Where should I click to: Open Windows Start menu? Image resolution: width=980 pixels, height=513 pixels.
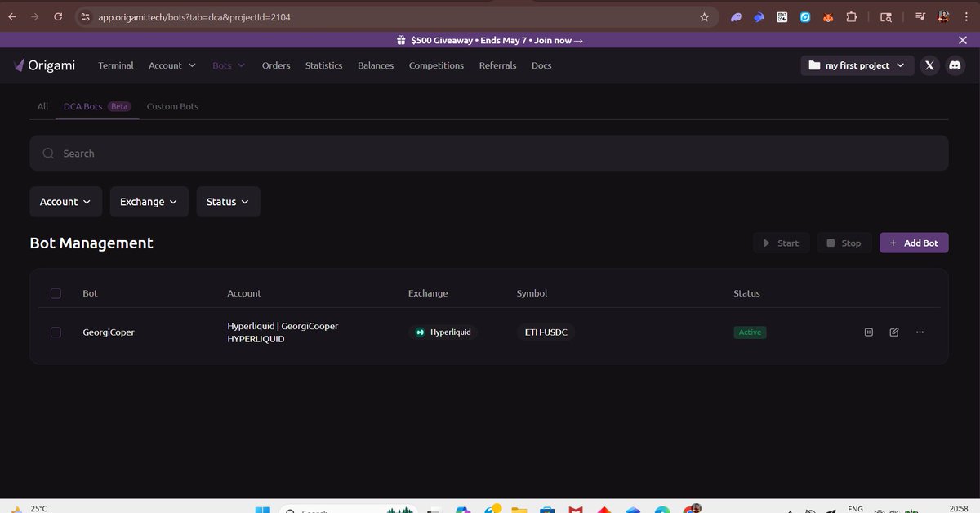pos(262,510)
